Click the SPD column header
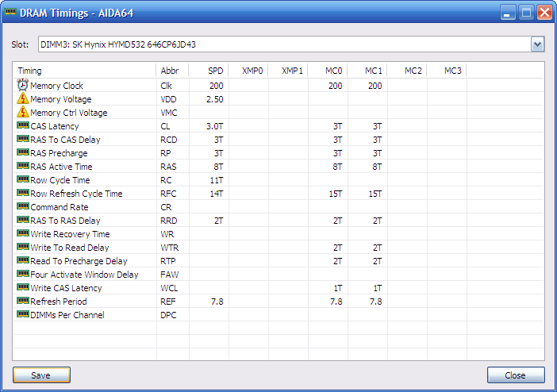 tap(208, 71)
